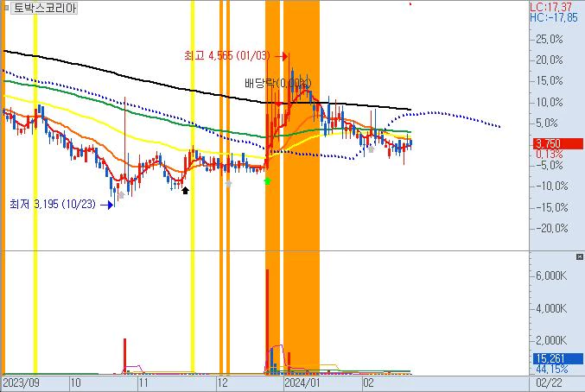Click the 2024/01 date axis label
The width and height of the screenshot is (585, 392).
click(302, 383)
